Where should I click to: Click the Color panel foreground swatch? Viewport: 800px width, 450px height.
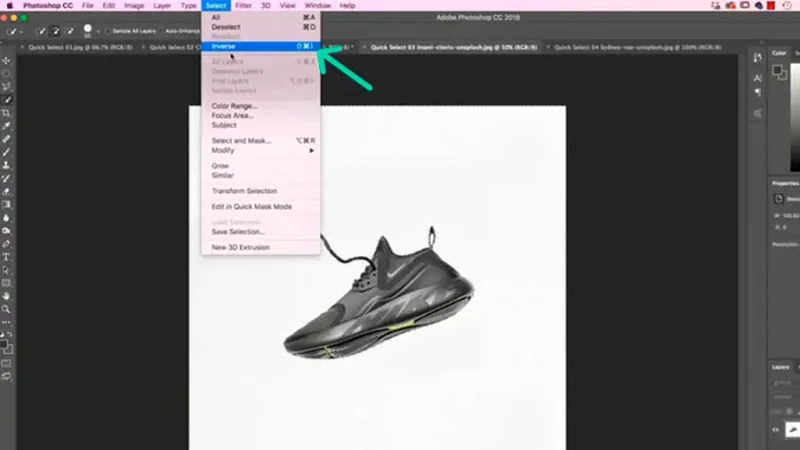(x=778, y=70)
